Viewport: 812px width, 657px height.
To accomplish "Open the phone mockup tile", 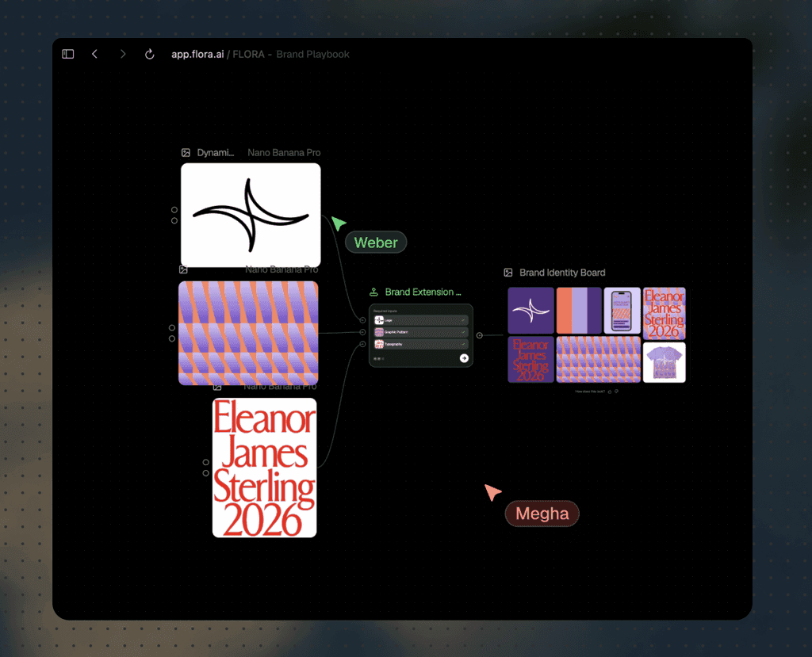I will coord(622,311).
